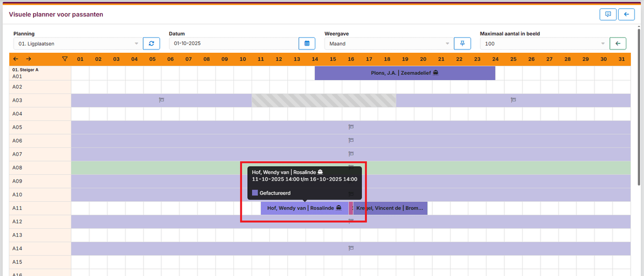Click the left flag icon in row A03
Image resolution: width=644 pixels, height=276 pixels.
161,100
